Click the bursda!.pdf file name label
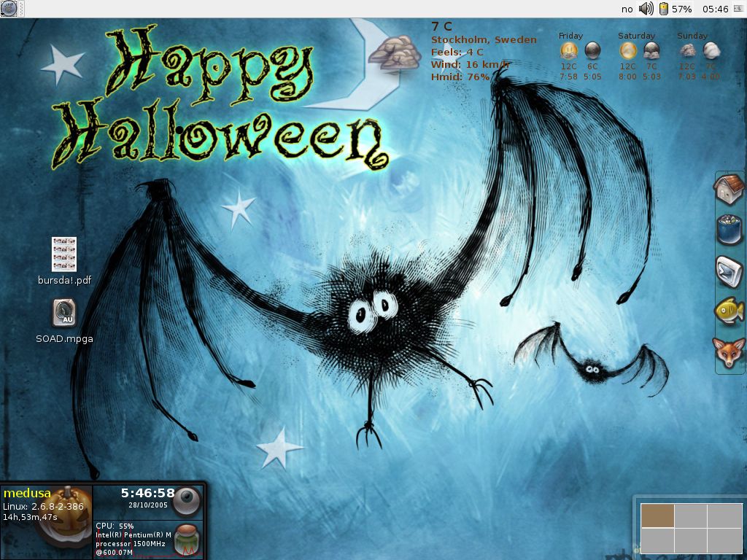This screenshot has width=747, height=560. 65,280
